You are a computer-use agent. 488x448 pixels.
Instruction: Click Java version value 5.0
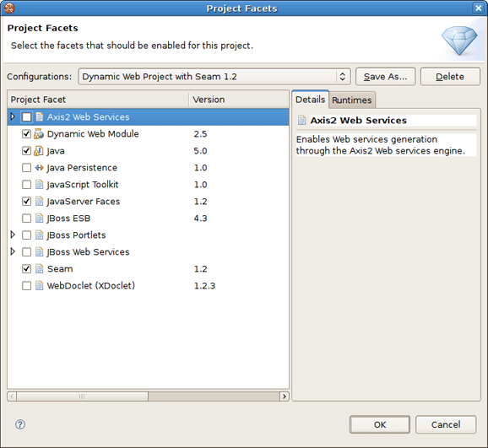click(x=200, y=151)
